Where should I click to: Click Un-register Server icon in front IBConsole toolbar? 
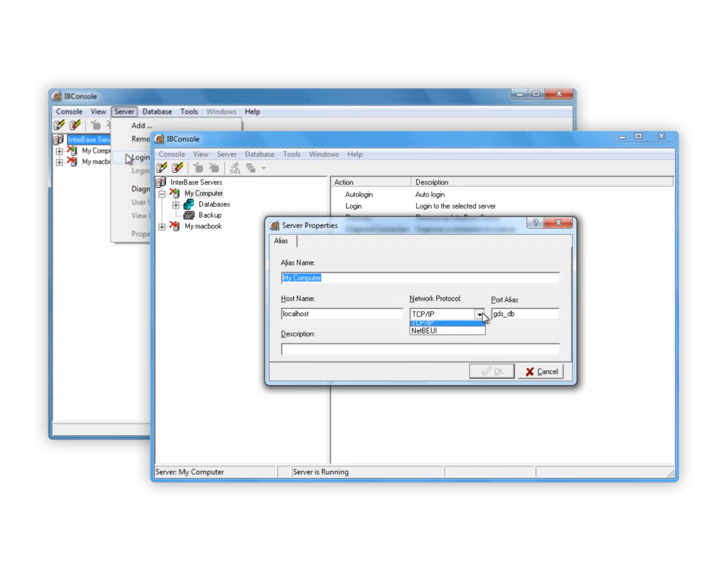pos(178,168)
